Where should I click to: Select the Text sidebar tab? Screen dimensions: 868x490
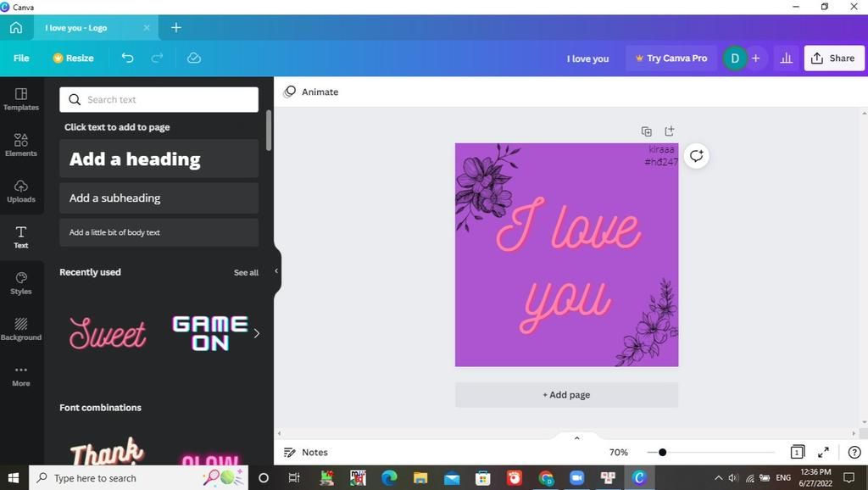(21, 237)
